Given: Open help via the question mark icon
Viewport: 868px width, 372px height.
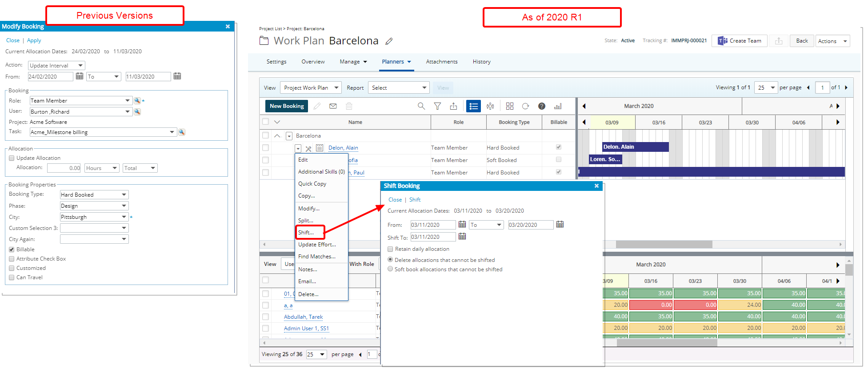Looking at the screenshot, I should pos(542,106).
